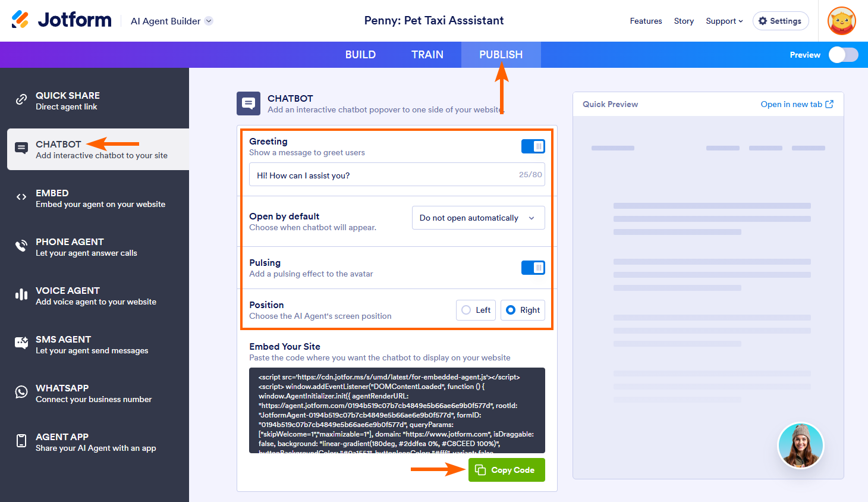Disable the Greeting toggle

pos(533,146)
